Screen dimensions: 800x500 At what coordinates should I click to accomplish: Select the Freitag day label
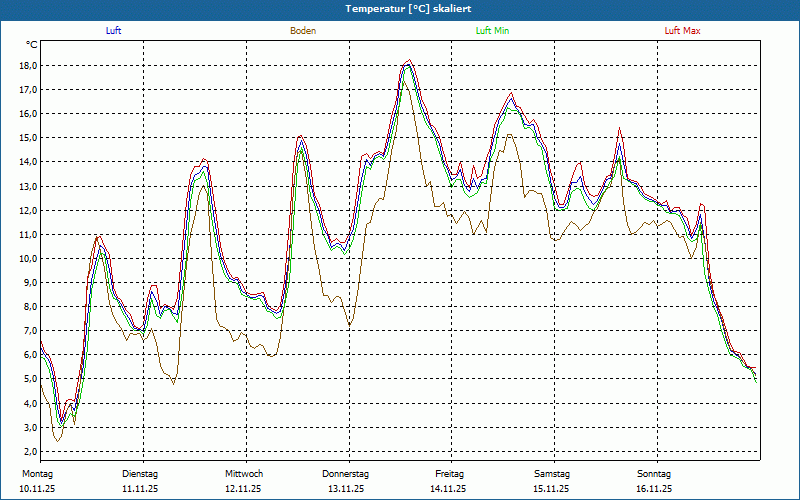coord(450,474)
